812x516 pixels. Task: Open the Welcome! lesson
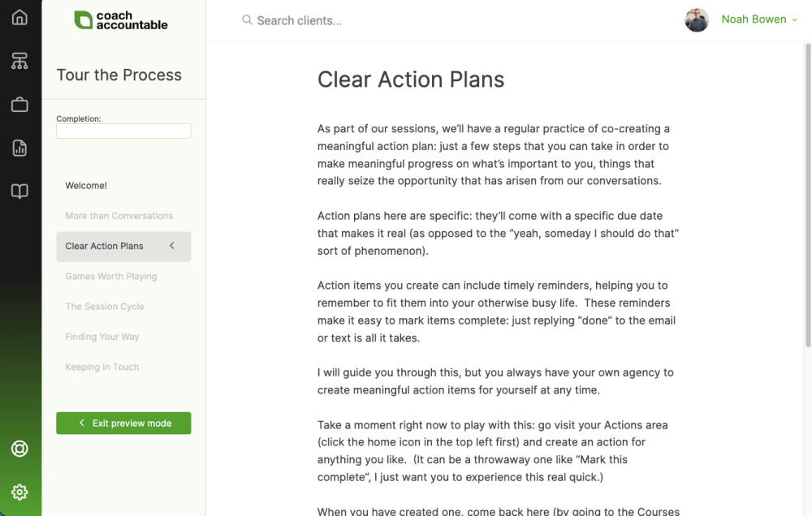pos(86,186)
